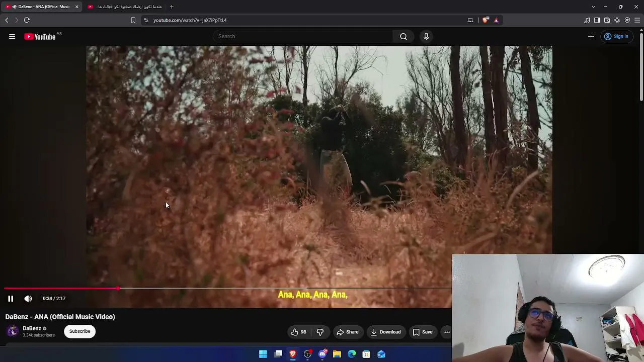Open the Brave VPN shield icon

click(x=627, y=20)
